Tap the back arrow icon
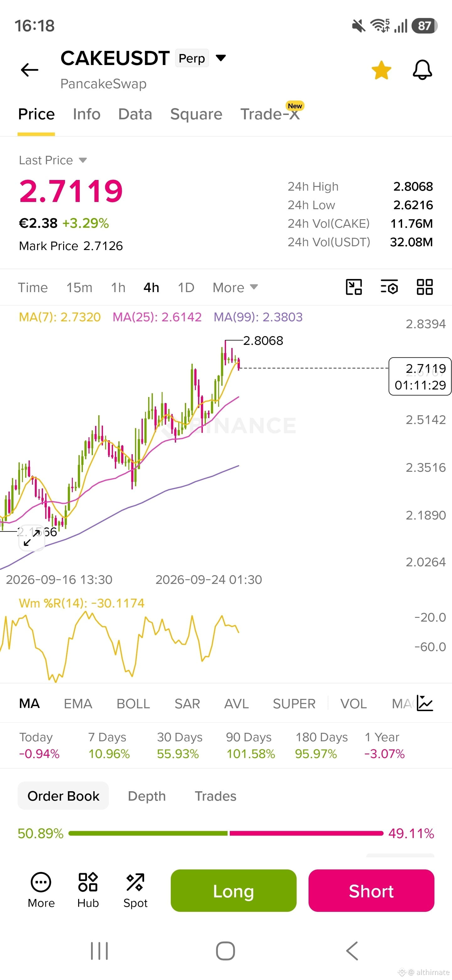The width and height of the screenshot is (452, 980). pyautogui.click(x=29, y=70)
